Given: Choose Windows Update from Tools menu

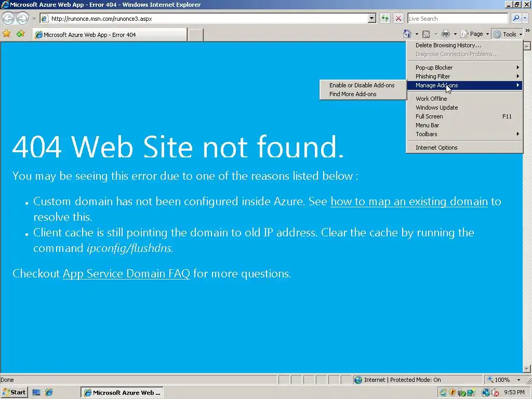Looking at the screenshot, I should [464, 108].
